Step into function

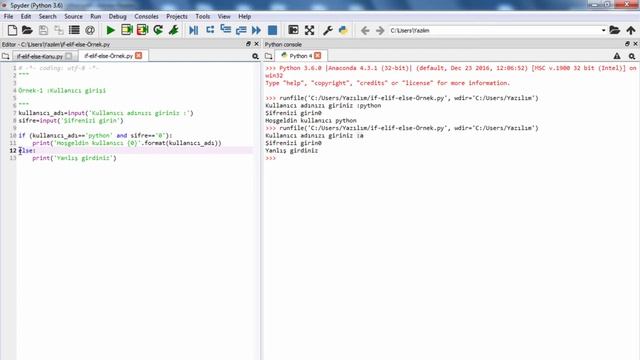point(225,29)
